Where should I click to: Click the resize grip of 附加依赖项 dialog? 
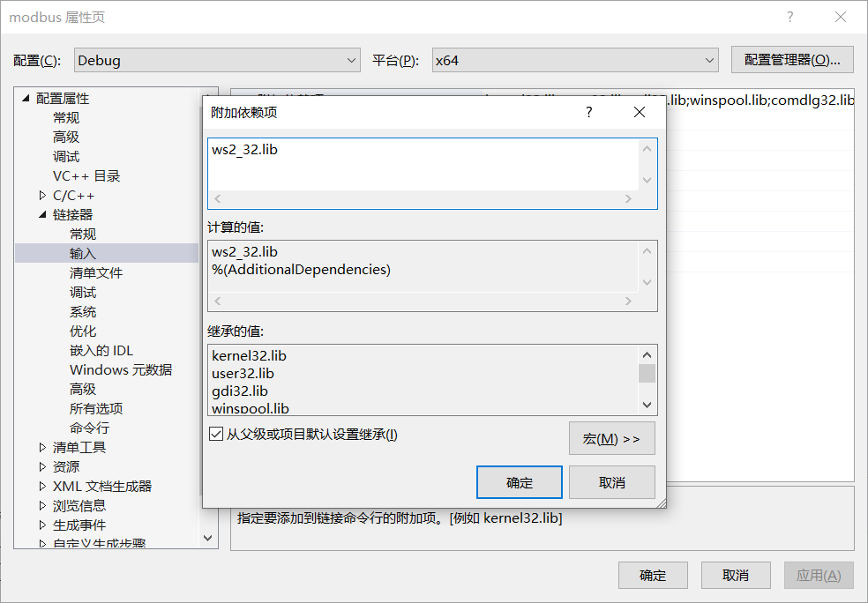coord(661,502)
